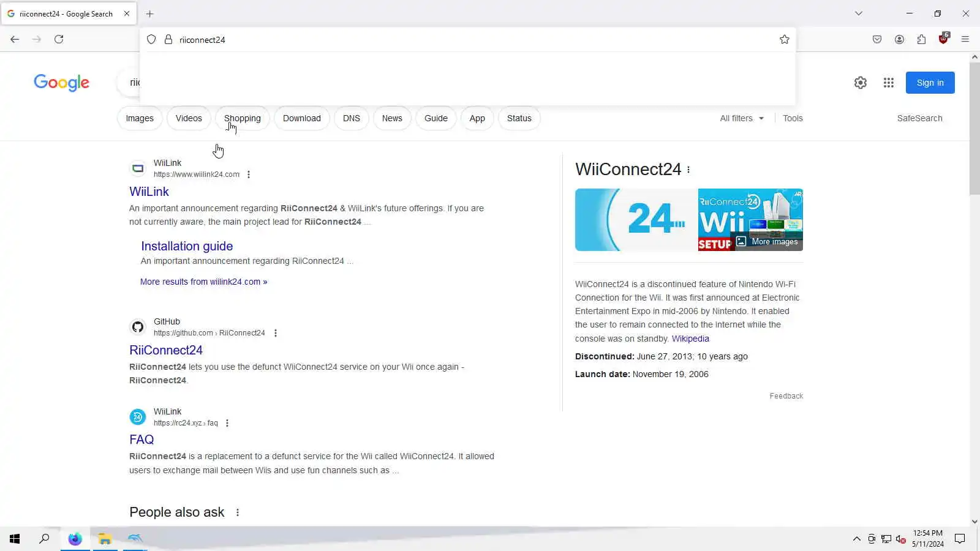Image resolution: width=980 pixels, height=551 pixels.
Task: Open the muted volume tray icon
Action: click(901, 539)
